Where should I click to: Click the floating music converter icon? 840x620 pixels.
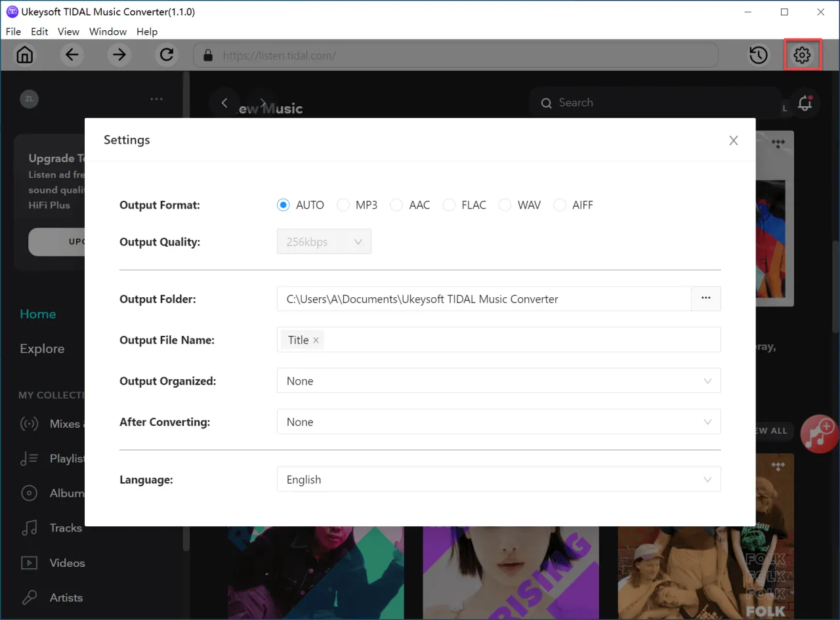point(819,434)
